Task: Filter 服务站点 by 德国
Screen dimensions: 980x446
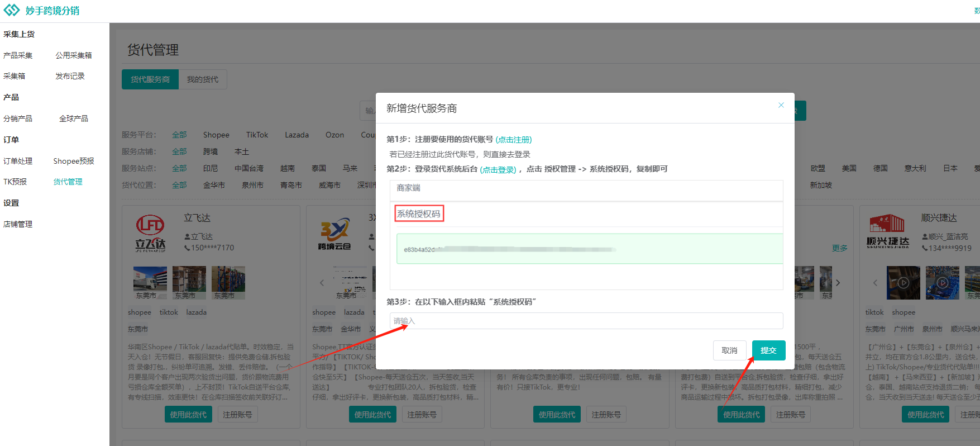Action: (x=881, y=168)
